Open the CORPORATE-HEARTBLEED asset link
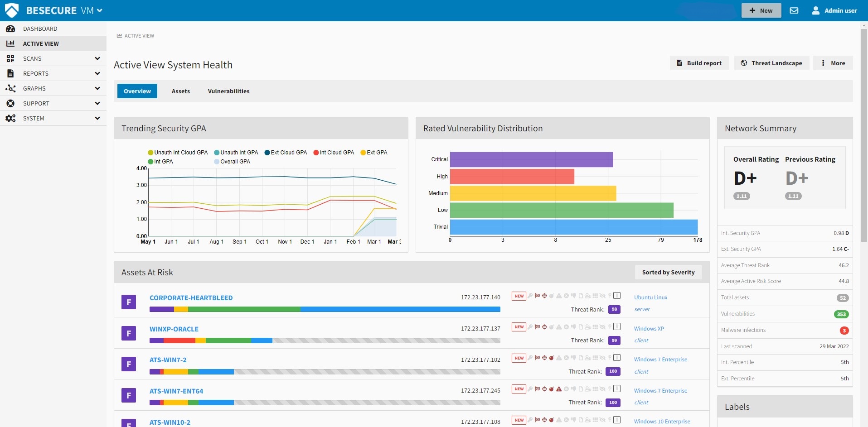Screen dimensions: 868x427 tap(191, 297)
